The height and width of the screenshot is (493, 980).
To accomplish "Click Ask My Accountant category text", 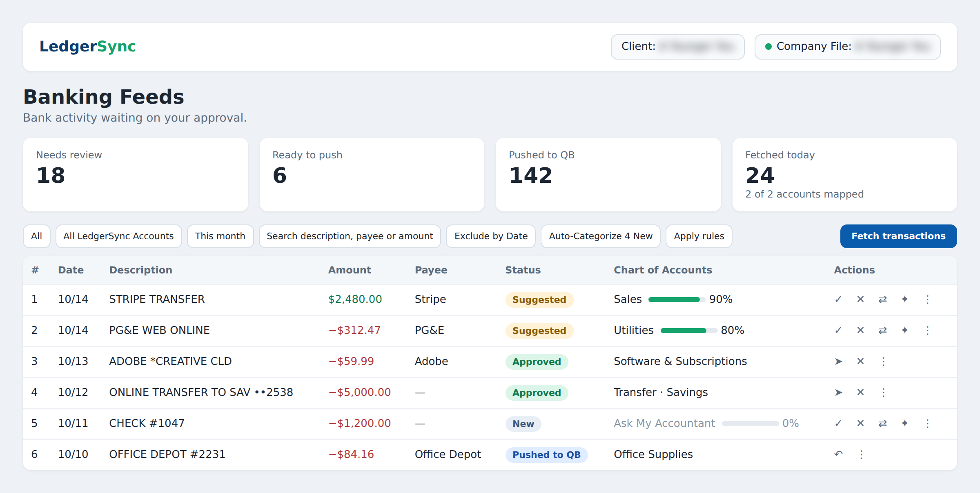I will click(x=664, y=423).
